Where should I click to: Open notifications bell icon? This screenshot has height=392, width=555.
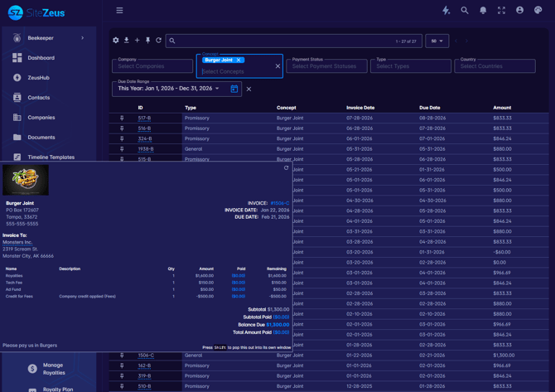click(483, 10)
